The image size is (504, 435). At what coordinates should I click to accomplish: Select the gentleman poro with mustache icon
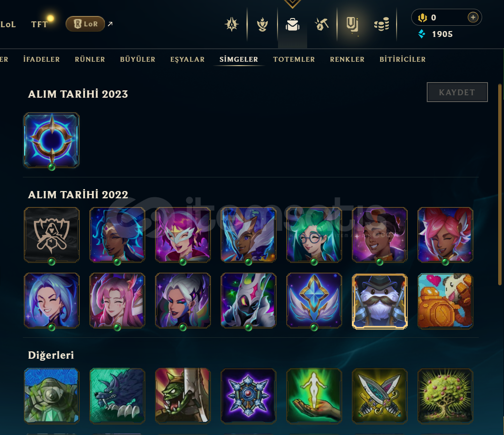380,301
